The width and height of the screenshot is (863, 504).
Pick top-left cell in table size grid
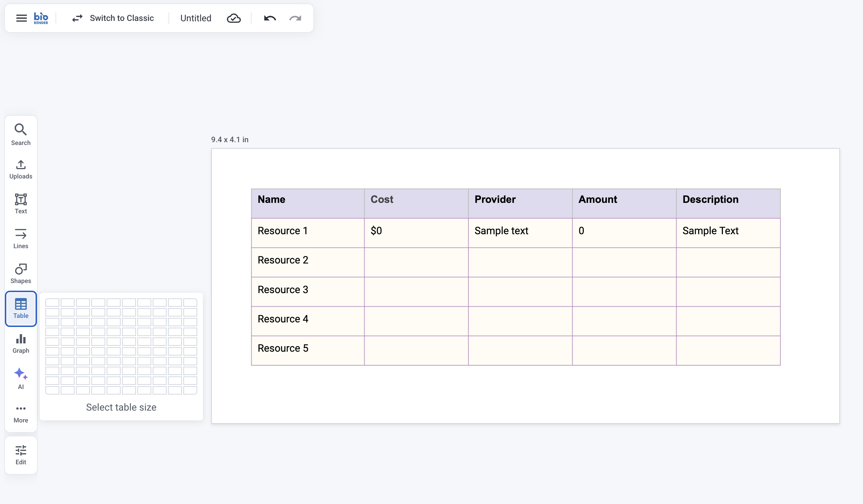(x=52, y=303)
